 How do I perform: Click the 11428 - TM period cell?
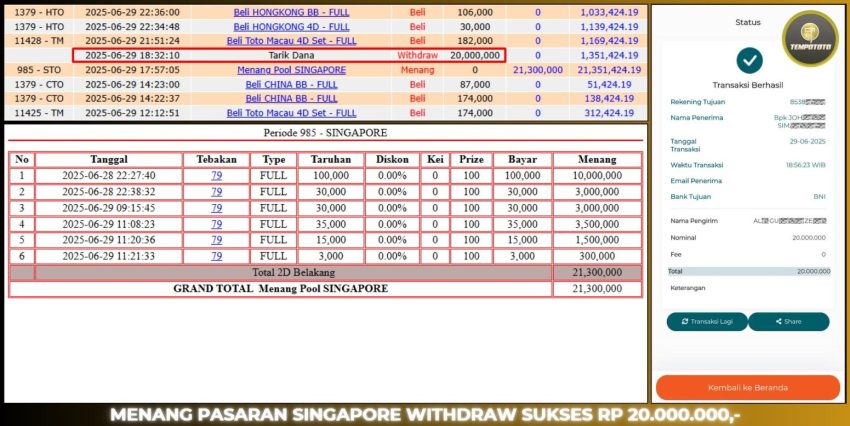(x=38, y=41)
